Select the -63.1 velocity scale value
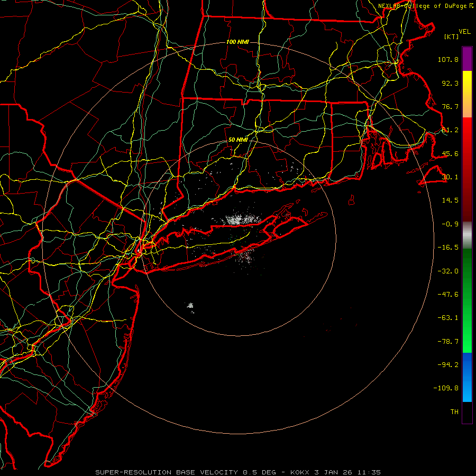Screen dimensions: 476x476 tap(448, 318)
